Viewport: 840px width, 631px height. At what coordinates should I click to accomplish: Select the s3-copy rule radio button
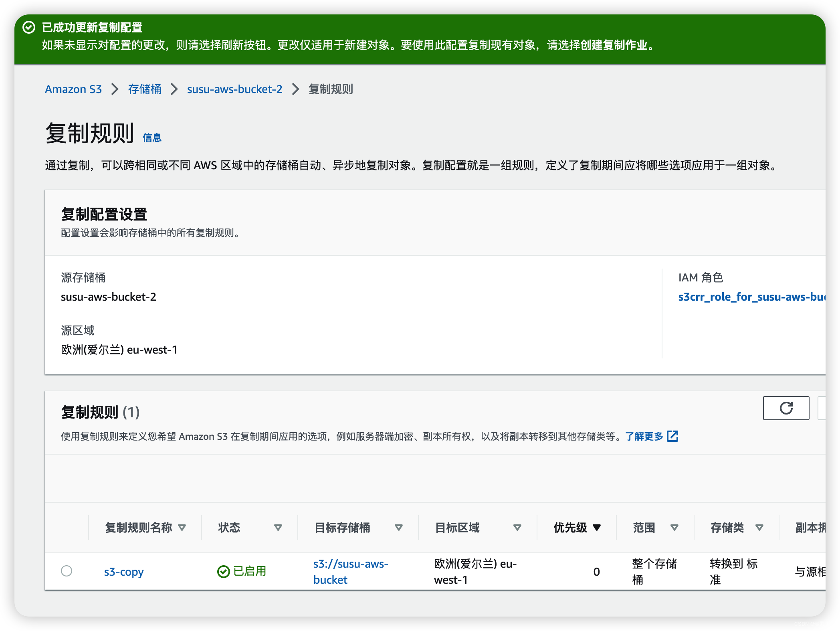pos(67,571)
